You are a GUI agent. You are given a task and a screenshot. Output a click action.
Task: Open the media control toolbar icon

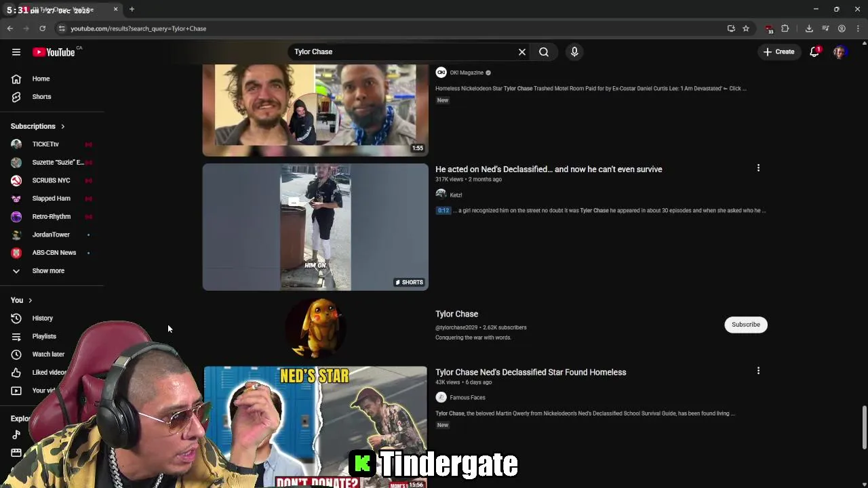coord(825,28)
